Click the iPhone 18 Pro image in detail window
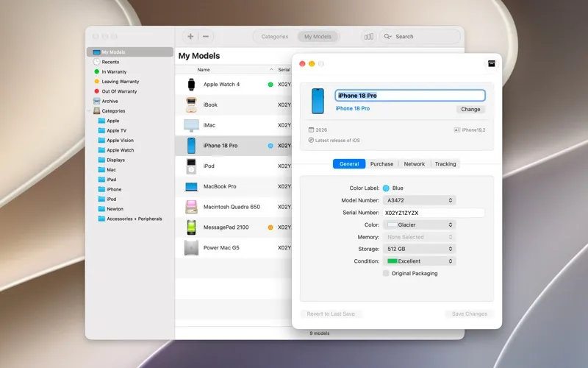The width and height of the screenshot is (588, 368). click(318, 101)
